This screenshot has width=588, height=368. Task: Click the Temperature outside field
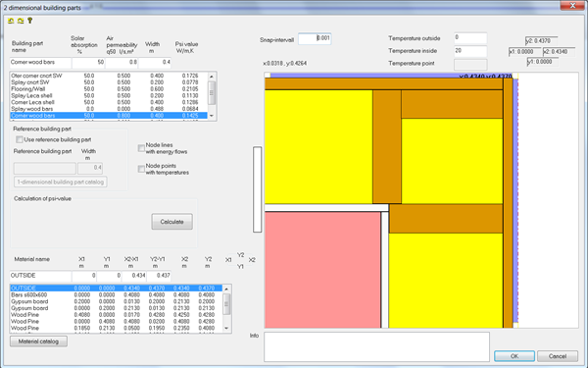point(470,38)
